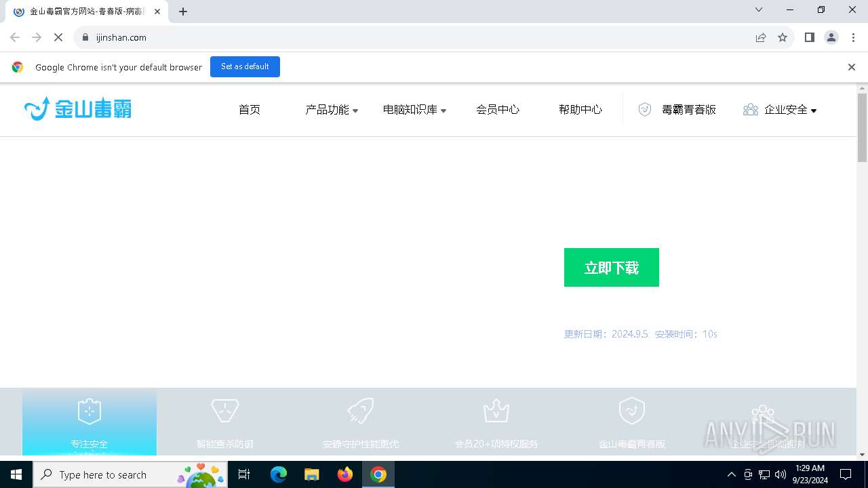The width and height of the screenshot is (868, 488).
Task: Select the enterprise people feature tab
Action: [x=768, y=422]
